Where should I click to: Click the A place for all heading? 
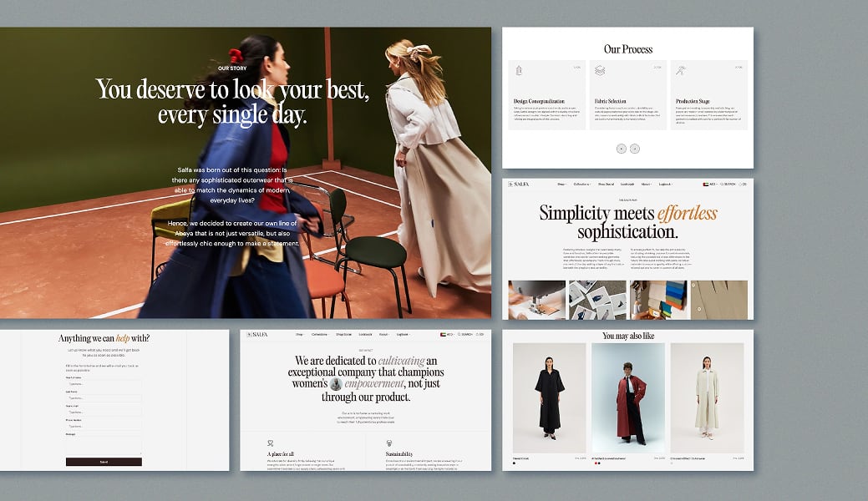click(x=280, y=454)
